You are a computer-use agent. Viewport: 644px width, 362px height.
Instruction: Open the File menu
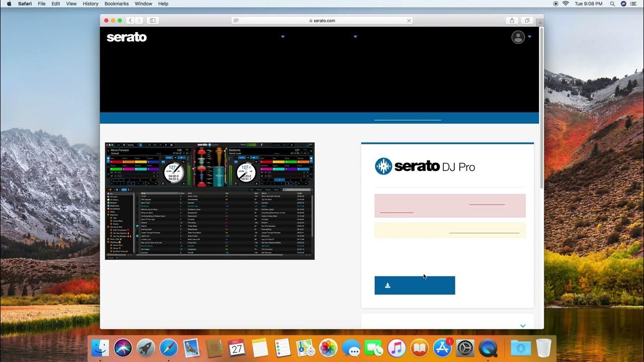click(42, 4)
